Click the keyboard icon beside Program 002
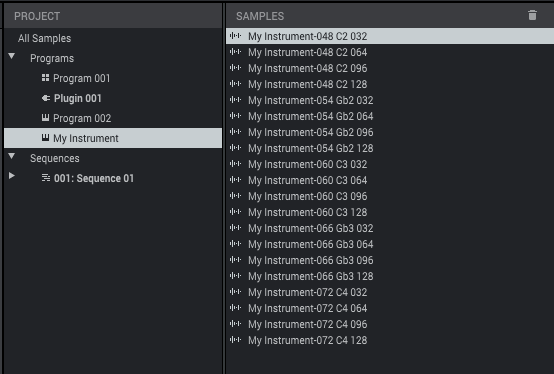The width and height of the screenshot is (554, 374). [x=45, y=118]
